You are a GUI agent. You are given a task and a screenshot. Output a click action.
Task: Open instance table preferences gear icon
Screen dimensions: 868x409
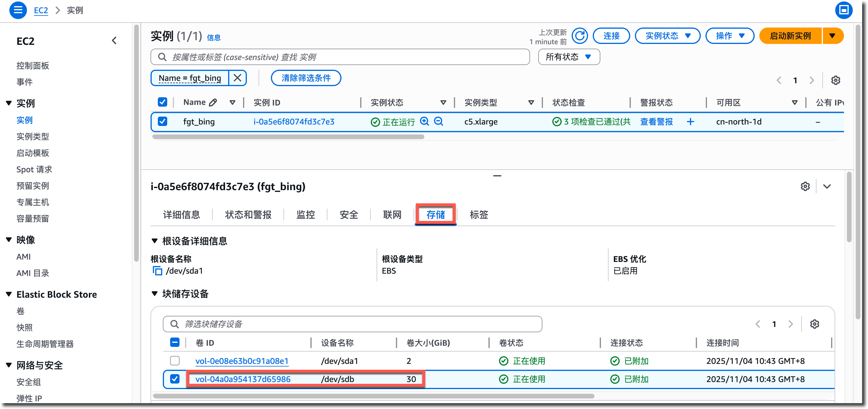(835, 80)
